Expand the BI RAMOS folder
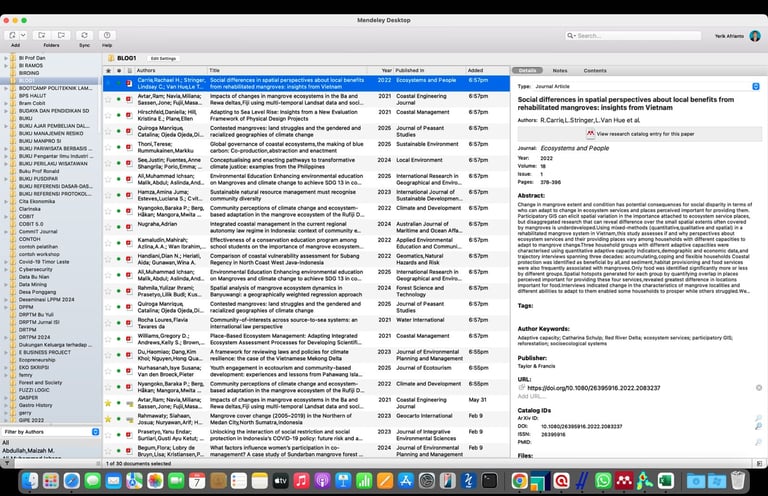Screen dimensions: 768x496 pos(6,65)
